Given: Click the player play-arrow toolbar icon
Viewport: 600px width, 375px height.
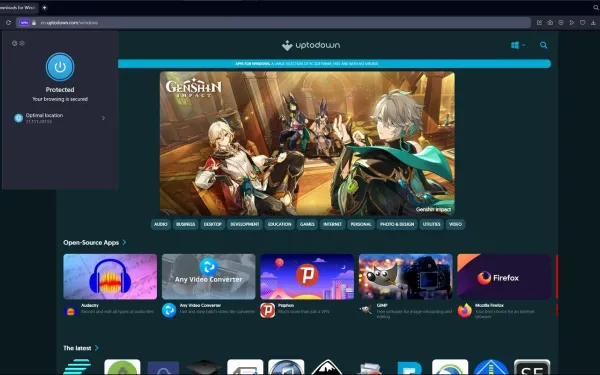Looking at the screenshot, I should pos(572,23).
